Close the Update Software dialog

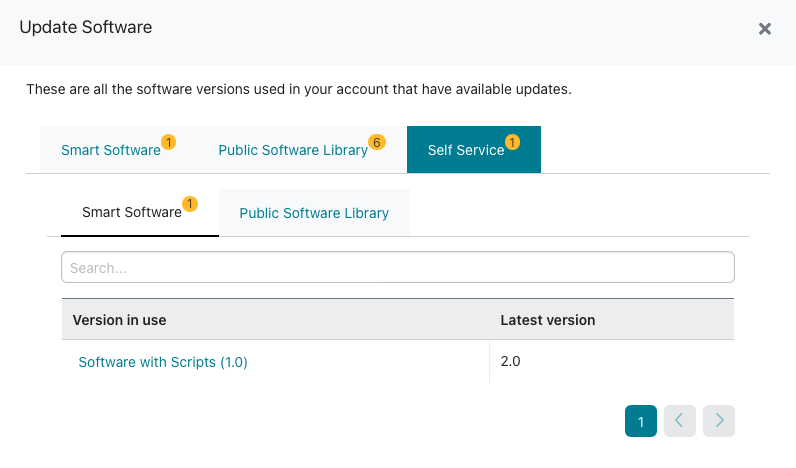765,29
